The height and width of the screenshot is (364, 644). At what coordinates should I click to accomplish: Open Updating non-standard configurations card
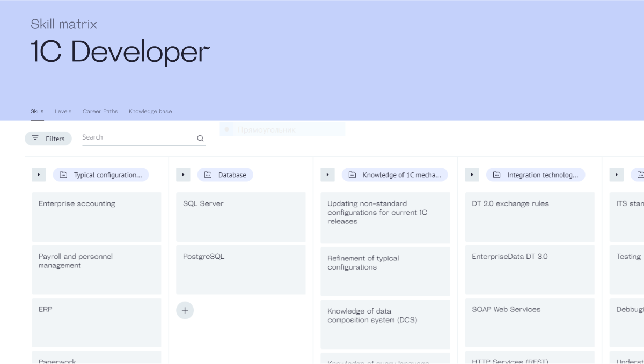click(385, 217)
